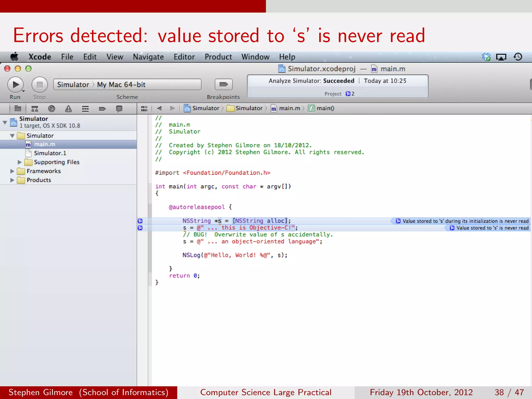This screenshot has height=399, width=532.
Task: Open the Apple menu
Action: coord(15,57)
